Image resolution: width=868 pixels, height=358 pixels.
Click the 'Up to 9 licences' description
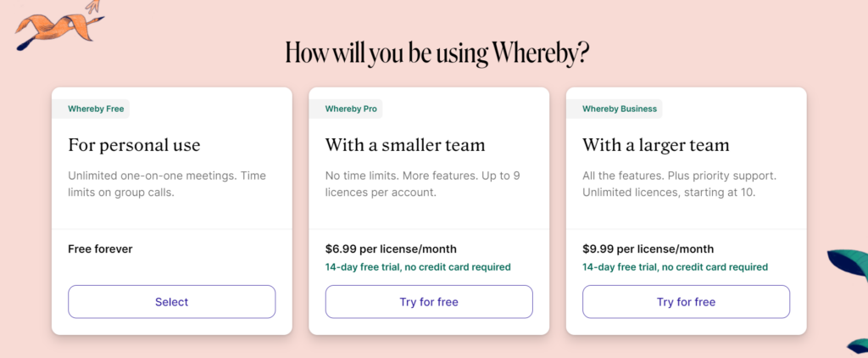tap(424, 185)
